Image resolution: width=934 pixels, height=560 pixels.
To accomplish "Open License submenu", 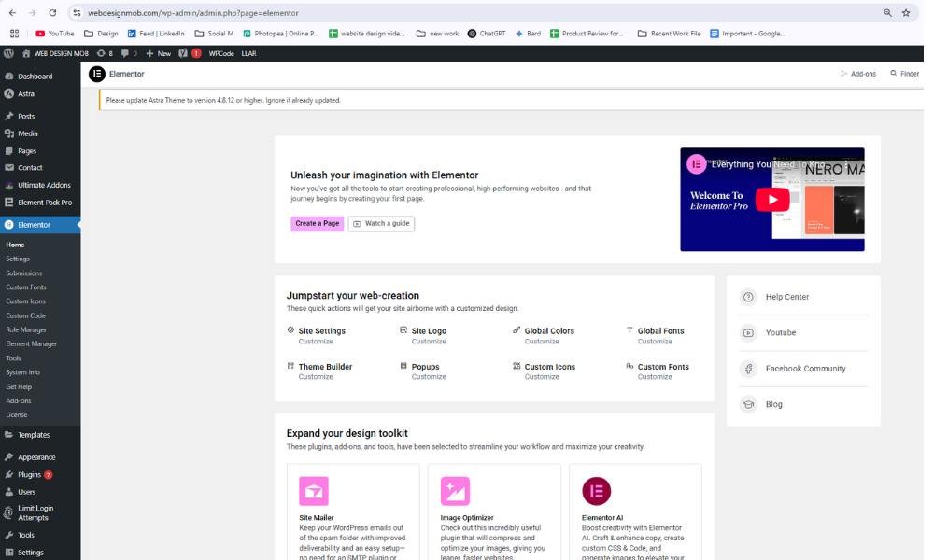I will [17, 414].
